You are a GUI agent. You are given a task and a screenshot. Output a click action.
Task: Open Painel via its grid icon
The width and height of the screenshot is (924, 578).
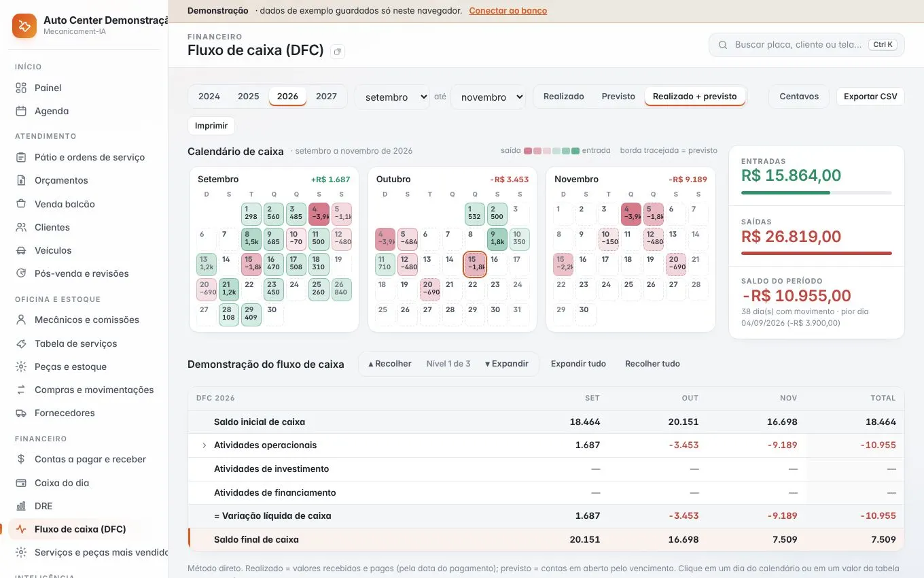(x=21, y=88)
